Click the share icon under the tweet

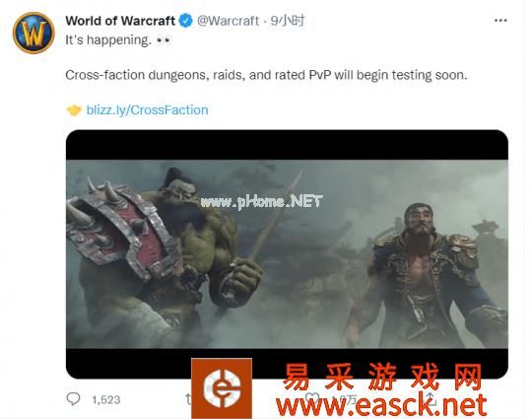(x=431, y=398)
